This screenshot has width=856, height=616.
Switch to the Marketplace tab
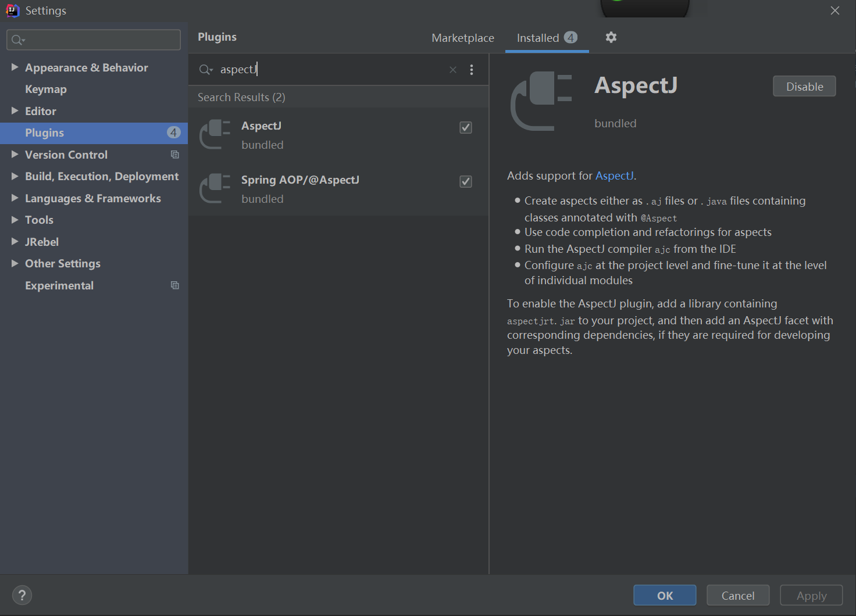tap(462, 38)
